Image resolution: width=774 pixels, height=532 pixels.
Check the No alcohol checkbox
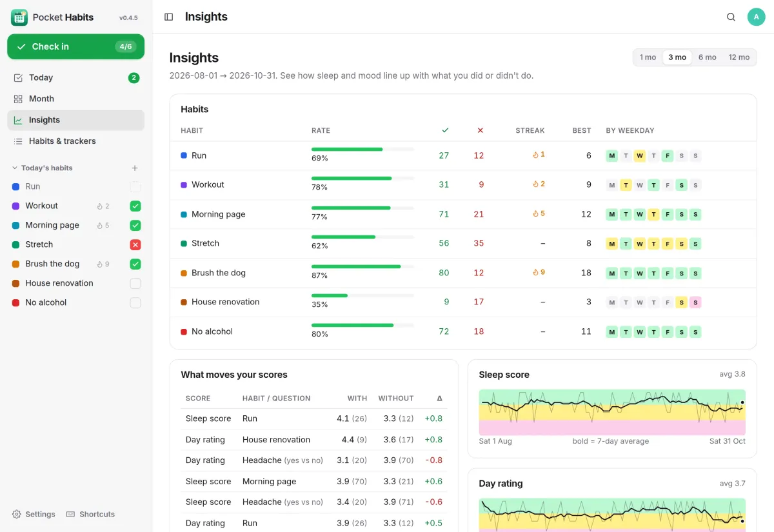[x=135, y=303]
